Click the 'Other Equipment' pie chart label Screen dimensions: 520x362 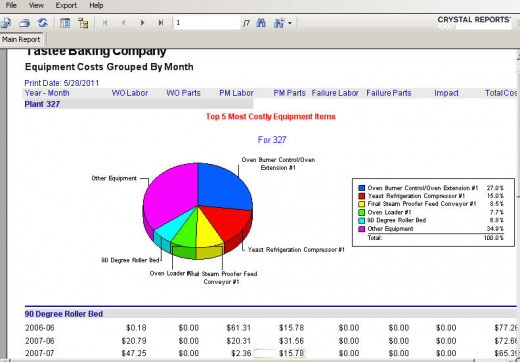click(x=114, y=178)
